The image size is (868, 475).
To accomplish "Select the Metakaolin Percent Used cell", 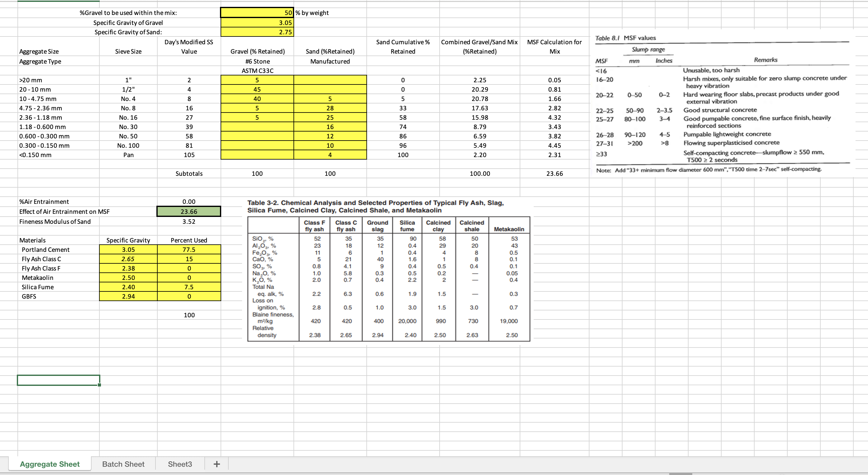I will click(189, 277).
